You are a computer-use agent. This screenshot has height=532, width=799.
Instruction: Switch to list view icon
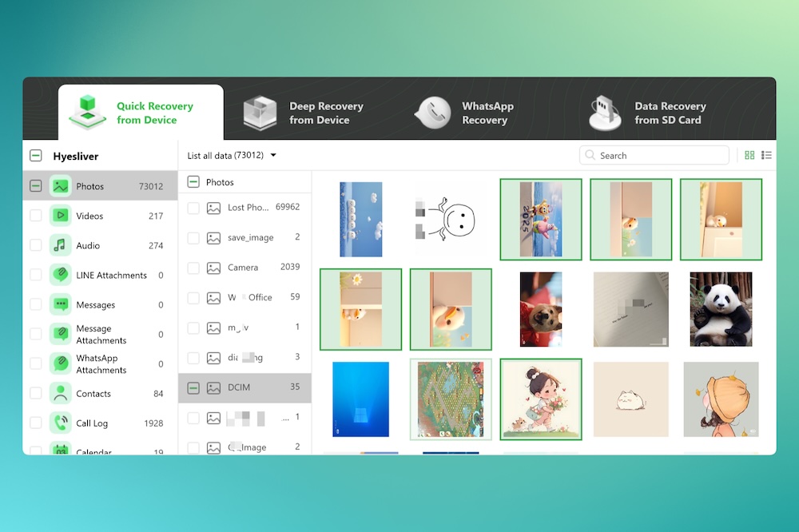767,155
